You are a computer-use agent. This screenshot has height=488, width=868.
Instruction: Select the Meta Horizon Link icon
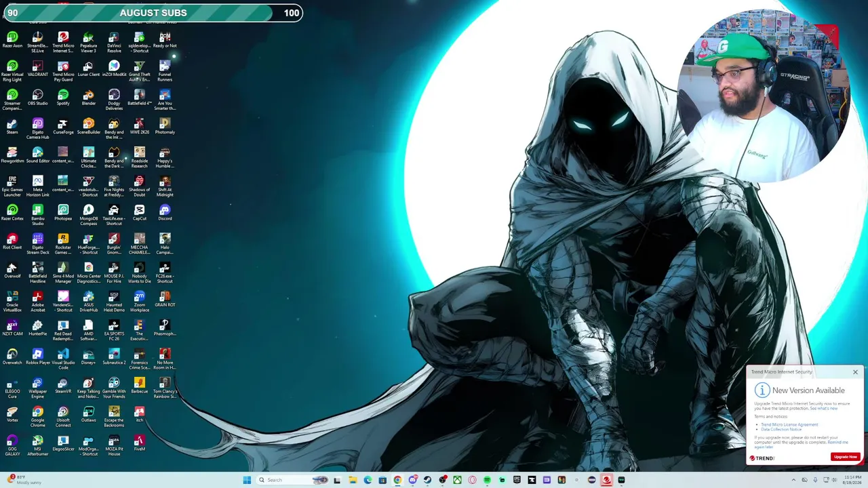(x=37, y=186)
